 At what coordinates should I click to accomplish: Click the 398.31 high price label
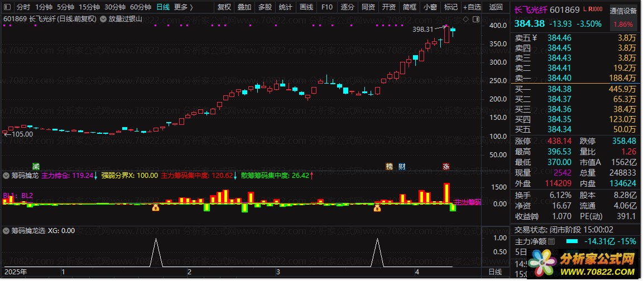click(x=422, y=29)
